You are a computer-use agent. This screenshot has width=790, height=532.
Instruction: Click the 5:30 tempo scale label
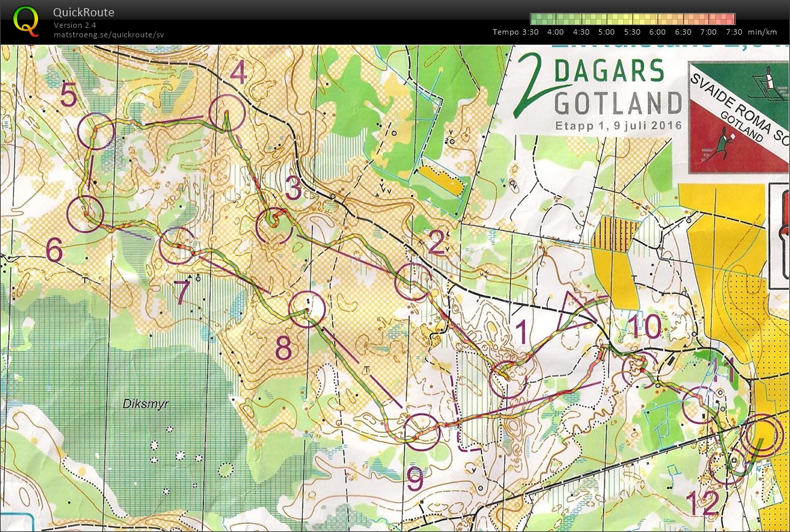[x=632, y=32]
